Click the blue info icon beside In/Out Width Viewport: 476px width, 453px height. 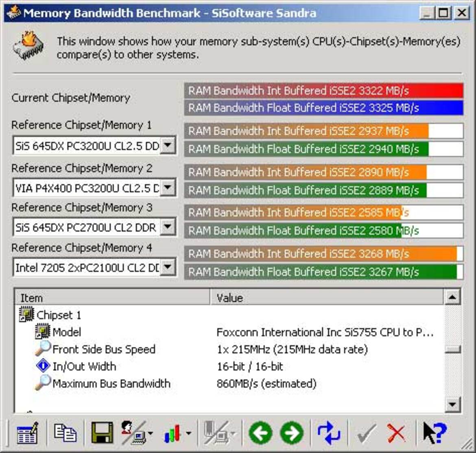(x=43, y=365)
